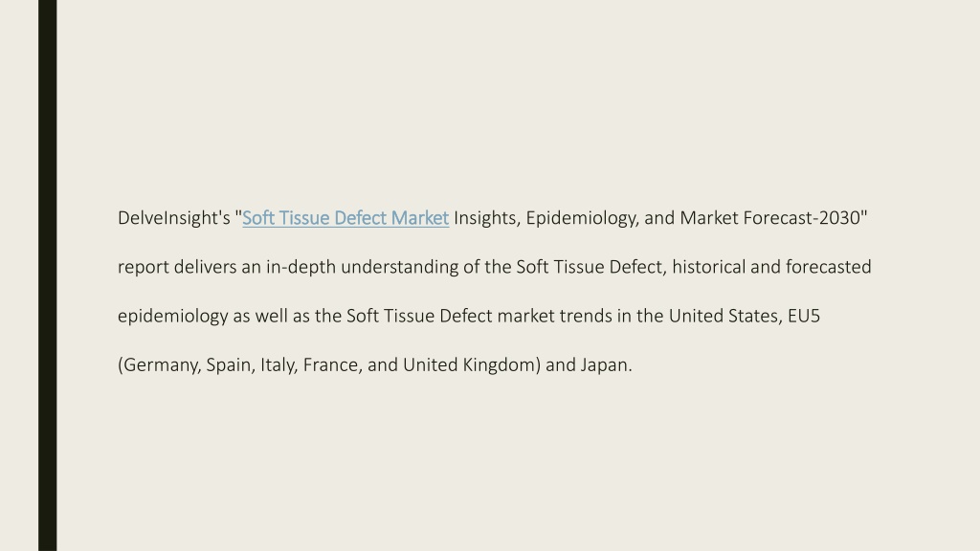Viewport: 980px width, 551px height.
Task: Click the EU5 text
Action: pyautogui.click(x=804, y=316)
